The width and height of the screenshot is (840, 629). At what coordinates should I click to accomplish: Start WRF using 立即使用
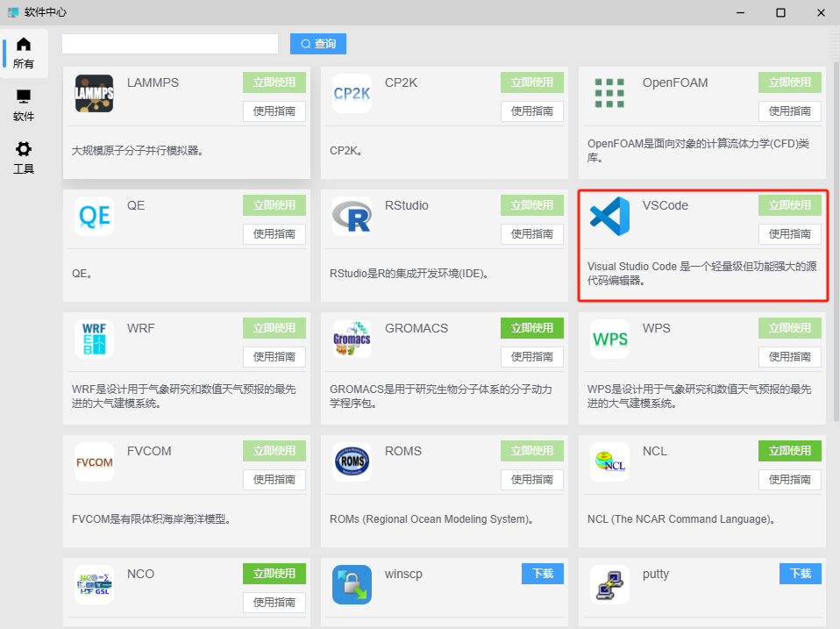tap(274, 328)
